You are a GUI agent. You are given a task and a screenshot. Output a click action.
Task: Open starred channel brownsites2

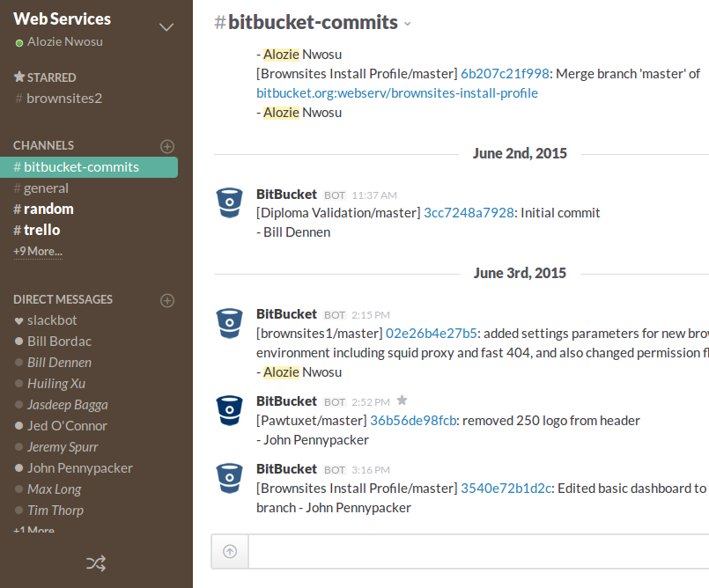click(x=58, y=98)
